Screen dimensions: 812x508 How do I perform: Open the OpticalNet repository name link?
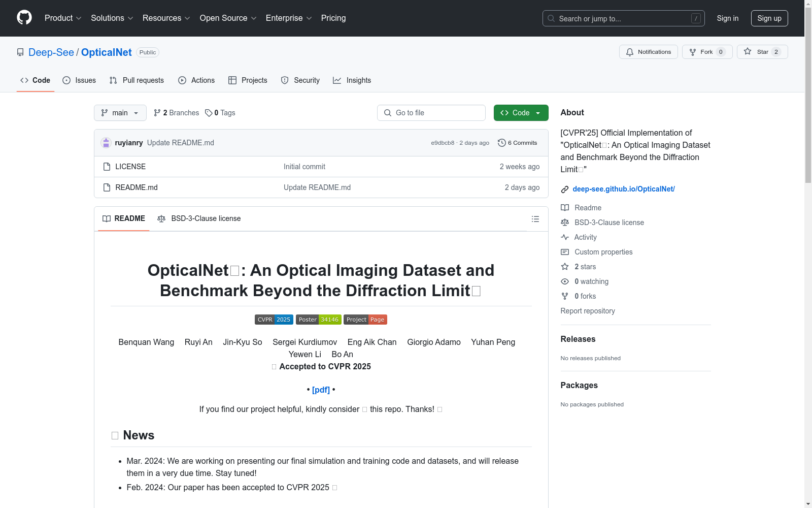[107, 52]
